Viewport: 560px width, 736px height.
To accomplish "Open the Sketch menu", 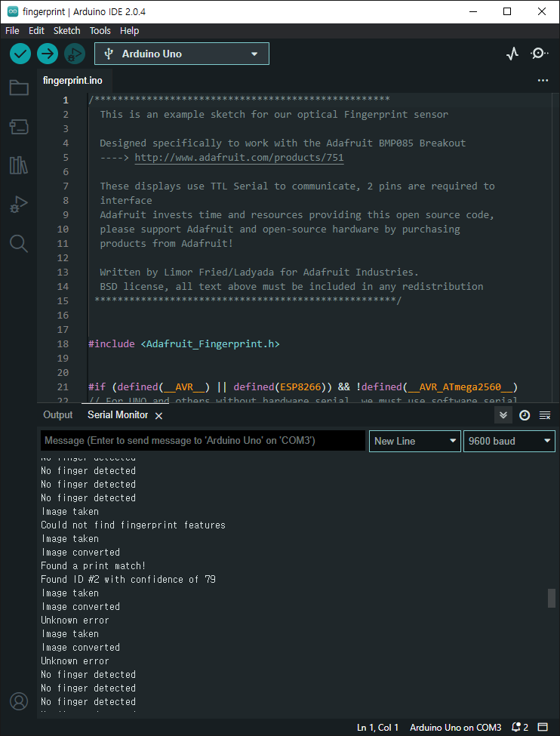I will click(x=66, y=30).
